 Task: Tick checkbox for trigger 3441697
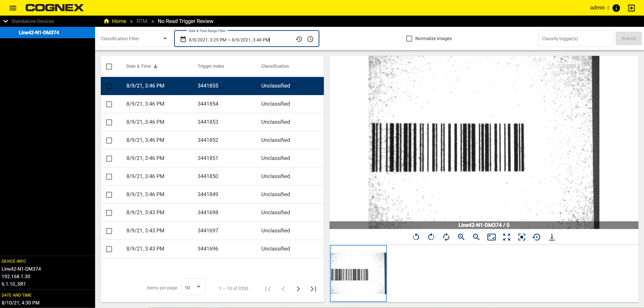pyautogui.click(x=109, y=231)
